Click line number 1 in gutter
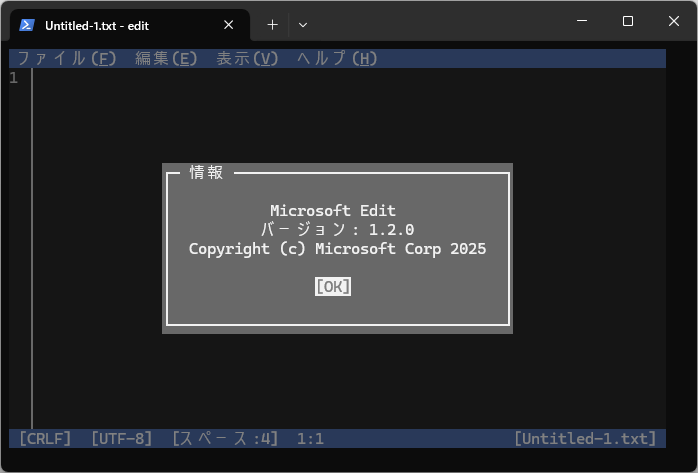Viewport: 698px width, 473px height. 14,78
